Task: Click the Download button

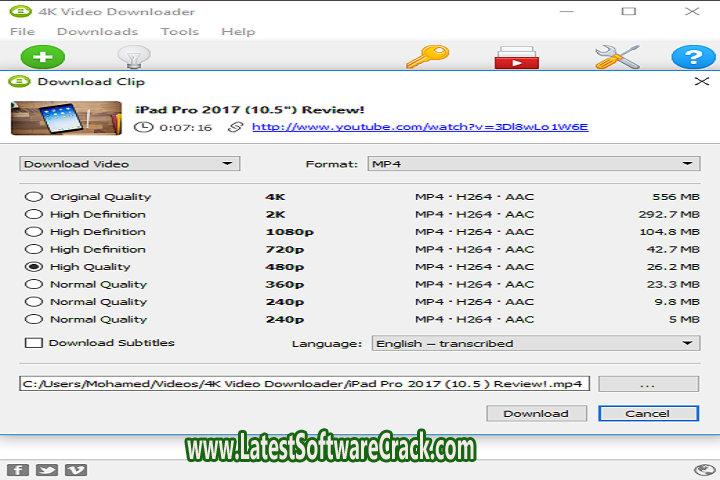Action: [536, 413]
